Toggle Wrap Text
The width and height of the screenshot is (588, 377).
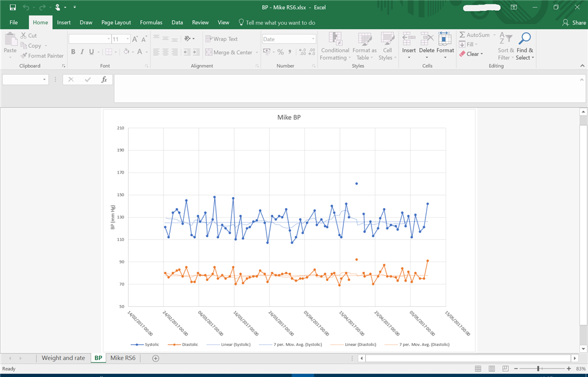click(222, 39)
